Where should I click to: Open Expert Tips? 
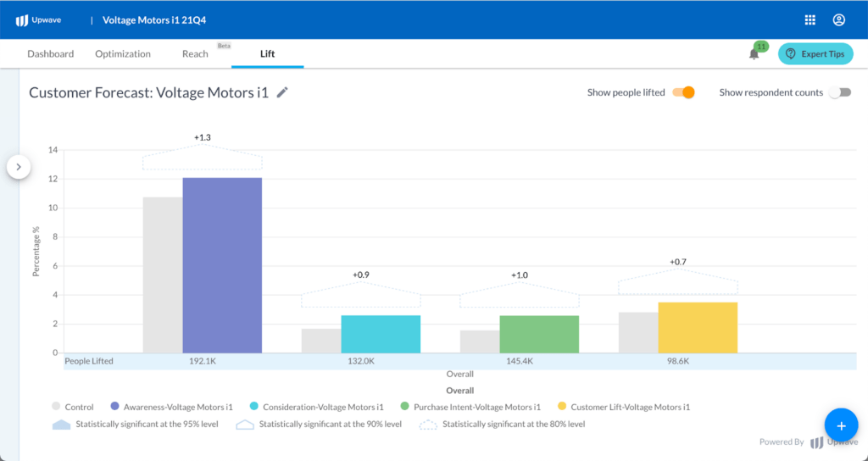[x=815, y=53]
